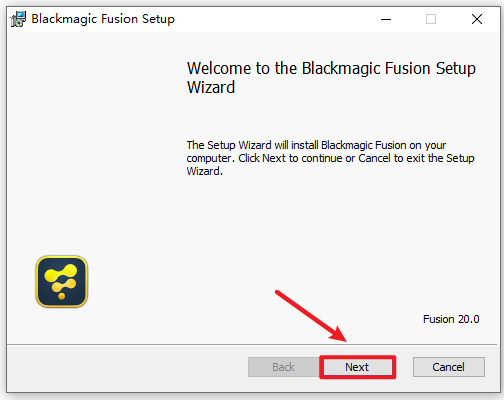Abort installation with the Cancel button
Viewport: 504px width, 400px height.
click(449, 367)
